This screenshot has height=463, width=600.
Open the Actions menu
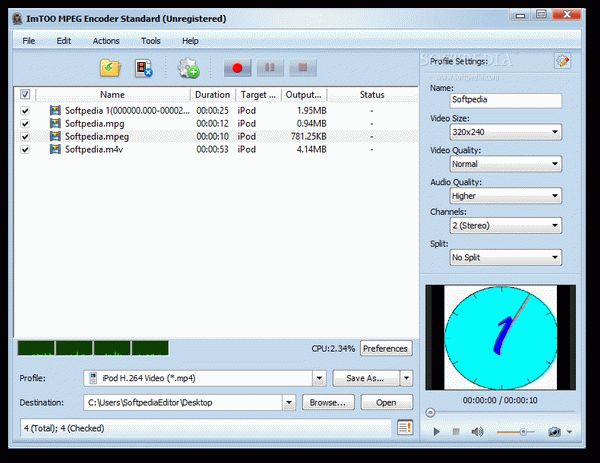(x=106, y=41)
